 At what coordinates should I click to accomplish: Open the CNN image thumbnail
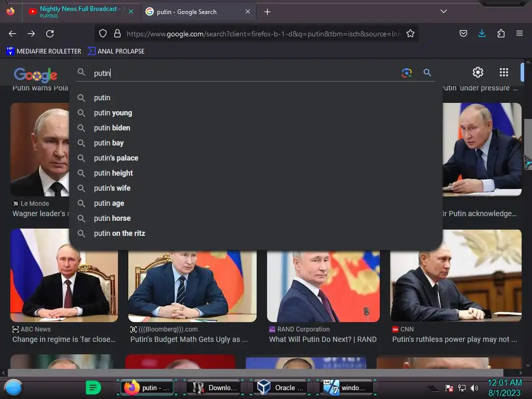[x=456, y=275]
